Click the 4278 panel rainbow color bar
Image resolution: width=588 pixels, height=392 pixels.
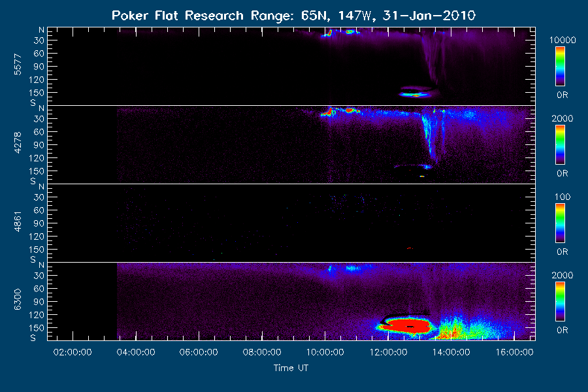coord(560,145)
